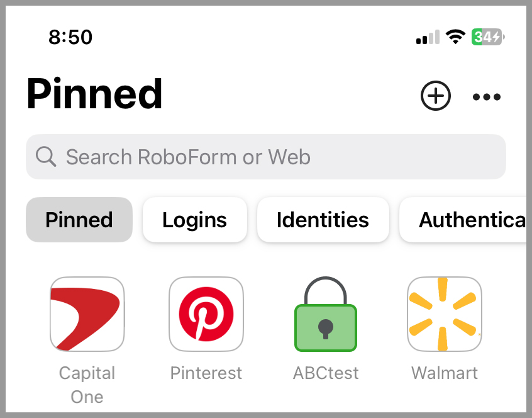Tap the magnifying glass search icon
The height and width of the screenshot is (418, 532).
pos(46,157)
